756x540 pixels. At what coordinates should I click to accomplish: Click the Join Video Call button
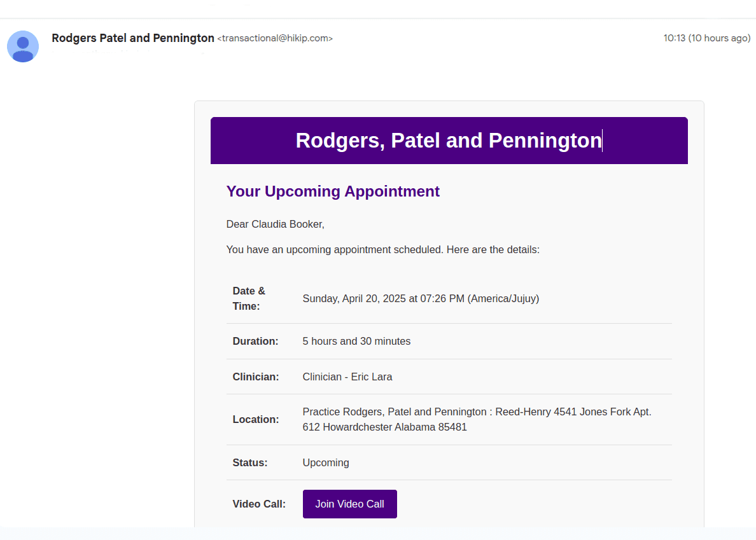click(x=349, y=504)
